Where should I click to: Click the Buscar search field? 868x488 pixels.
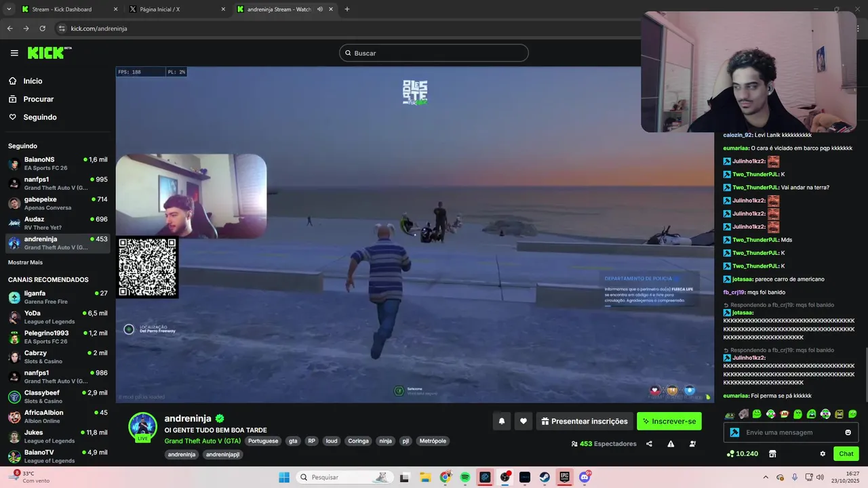coord(434,53)
